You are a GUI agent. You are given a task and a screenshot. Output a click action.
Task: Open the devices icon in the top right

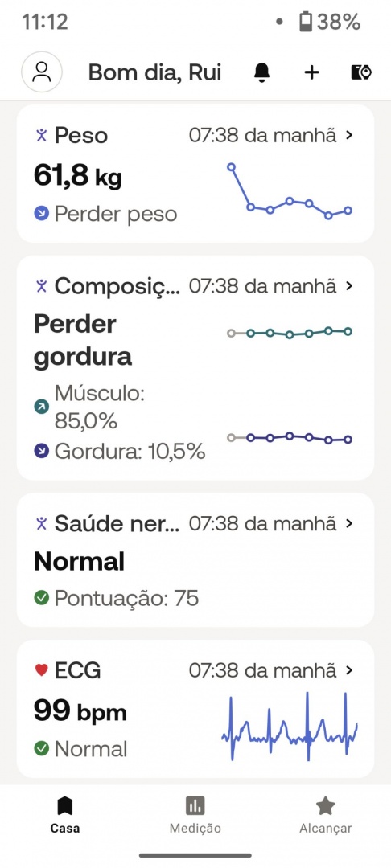tap(362, 72)
